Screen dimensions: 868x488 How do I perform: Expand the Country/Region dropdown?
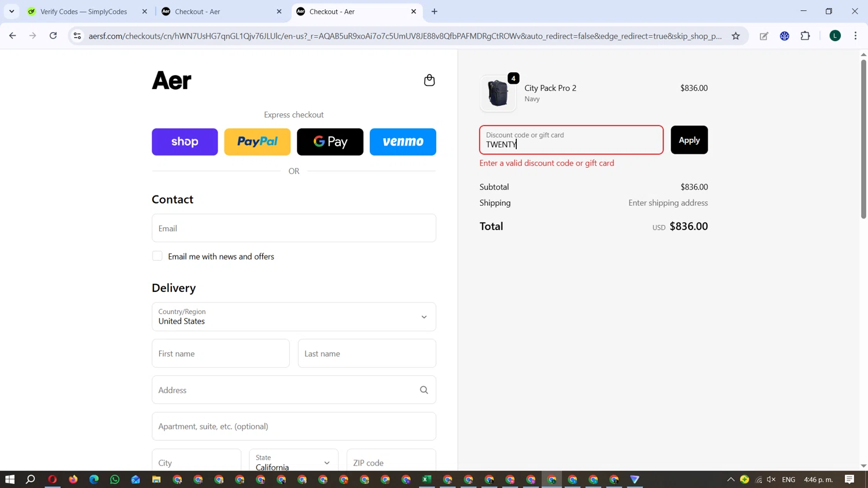pos(294,317)
